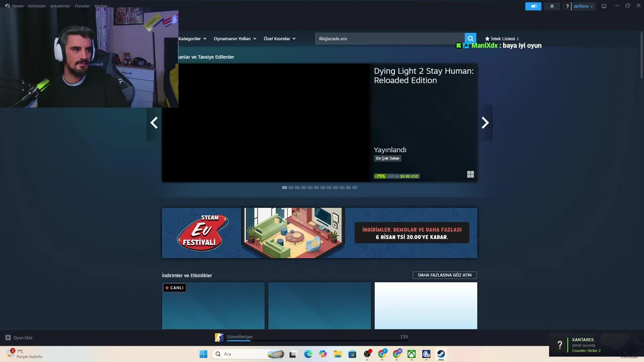The width and height of the screenshot is (644, 362).
Task: Open the Chrome taskbar icon with the F badge
Action: point(382,354)
